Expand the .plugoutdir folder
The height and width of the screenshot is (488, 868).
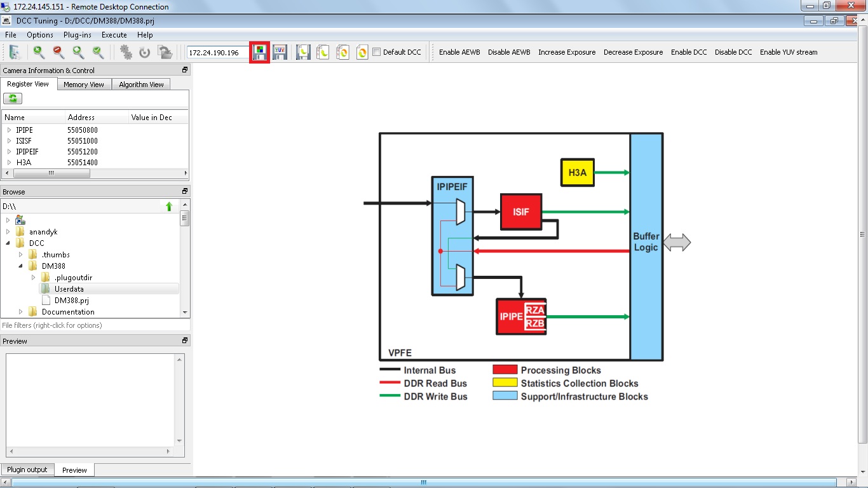34,278
